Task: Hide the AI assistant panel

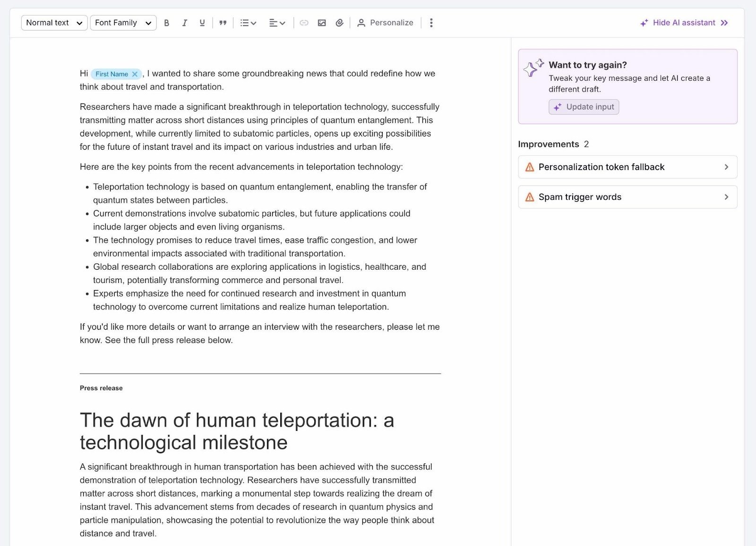Action: coord(683,22)
